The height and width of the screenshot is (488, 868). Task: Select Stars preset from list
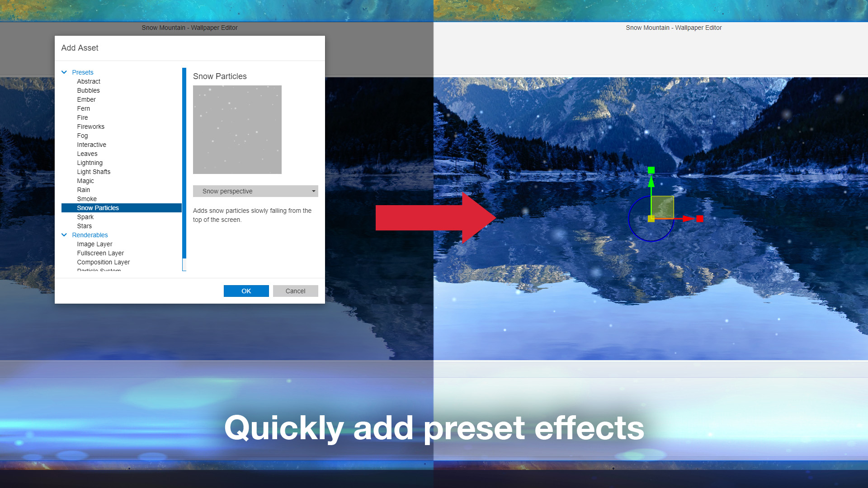84,225
